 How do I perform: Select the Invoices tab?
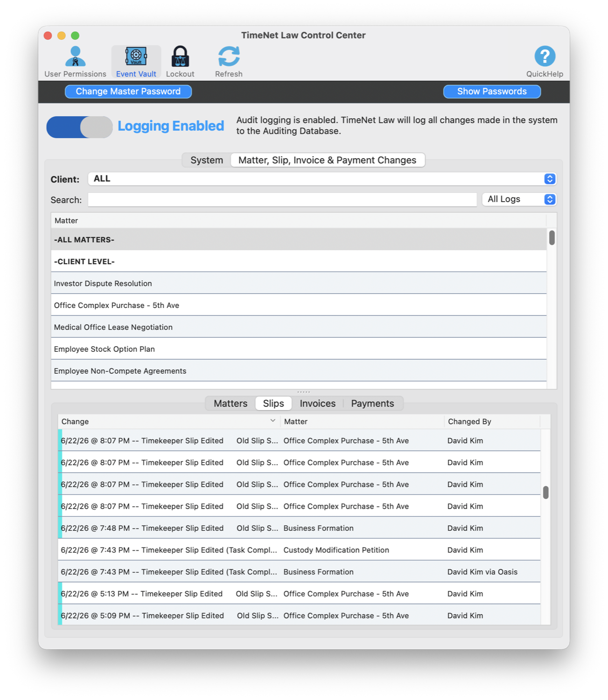pos(317,403)
